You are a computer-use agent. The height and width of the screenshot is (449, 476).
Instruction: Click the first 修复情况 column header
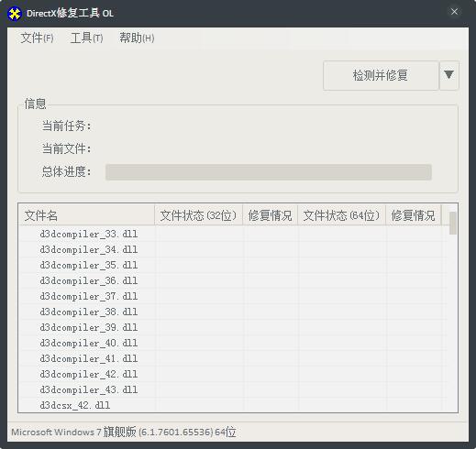click(270, 215)
